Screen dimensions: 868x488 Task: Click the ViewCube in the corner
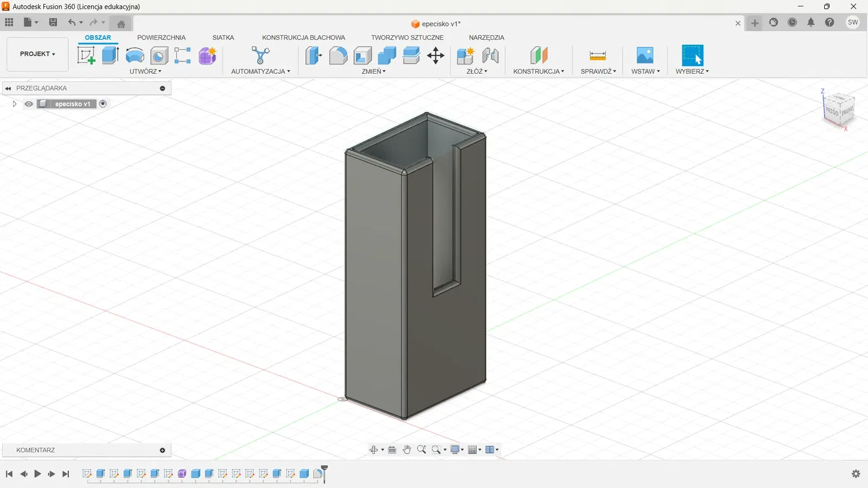pos(839,110)
